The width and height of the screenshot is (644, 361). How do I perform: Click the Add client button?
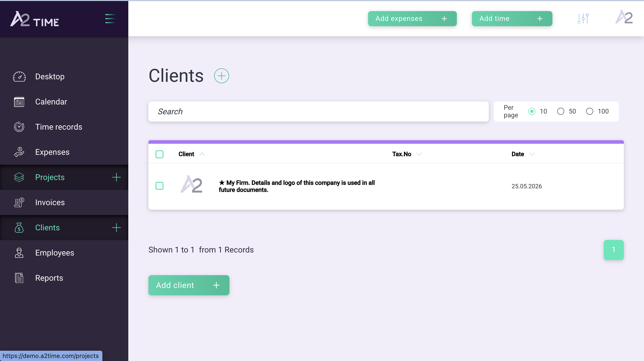coord(189,285)
